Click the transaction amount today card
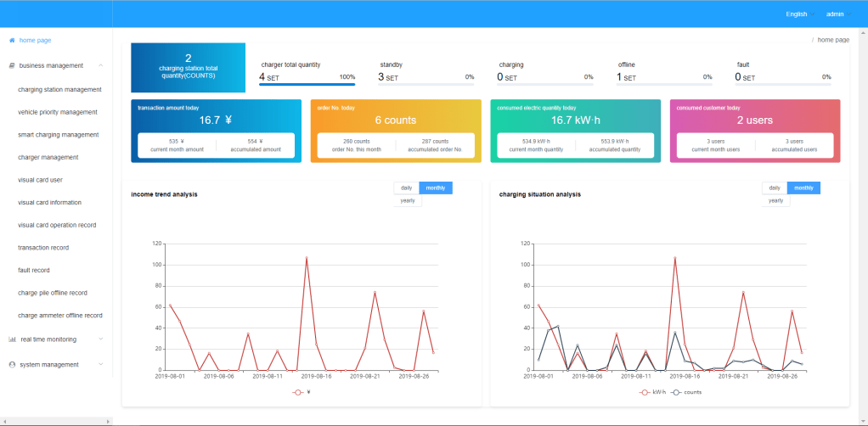The width and height of the screenshot is (868, 426). click(x=216, y=131)
